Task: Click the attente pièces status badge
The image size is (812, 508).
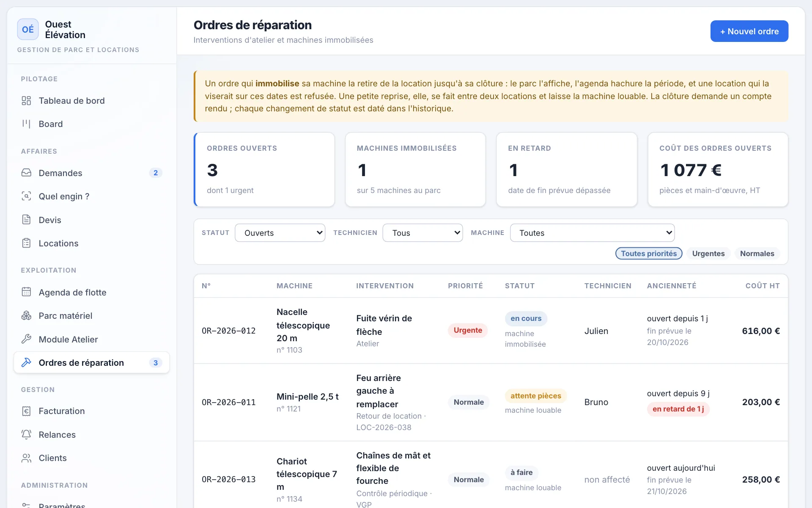Action: (535, 396)
